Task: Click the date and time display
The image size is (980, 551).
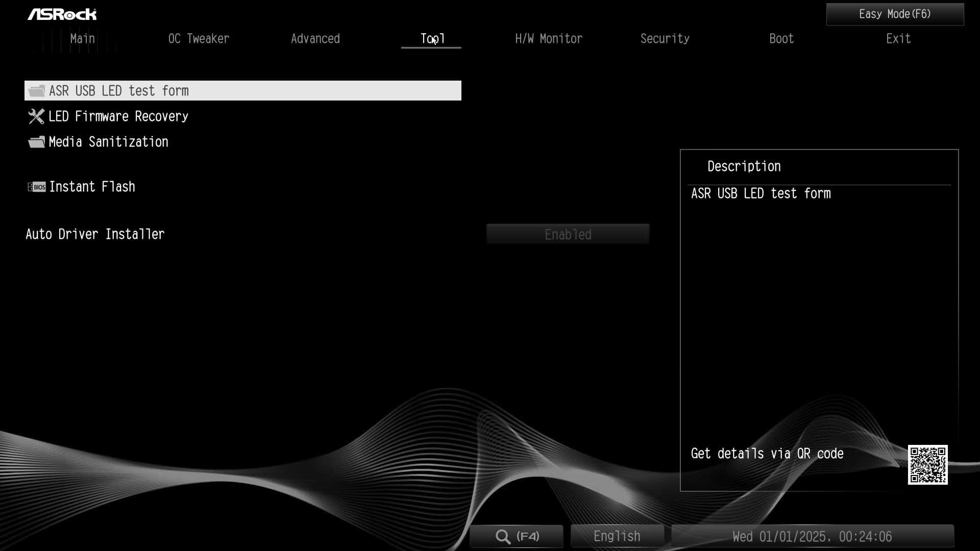Action: [x=812, y=537]
